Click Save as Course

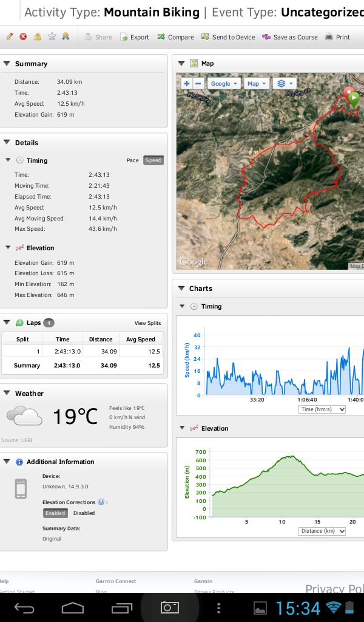pyautogui.click(x=290, y=37)
